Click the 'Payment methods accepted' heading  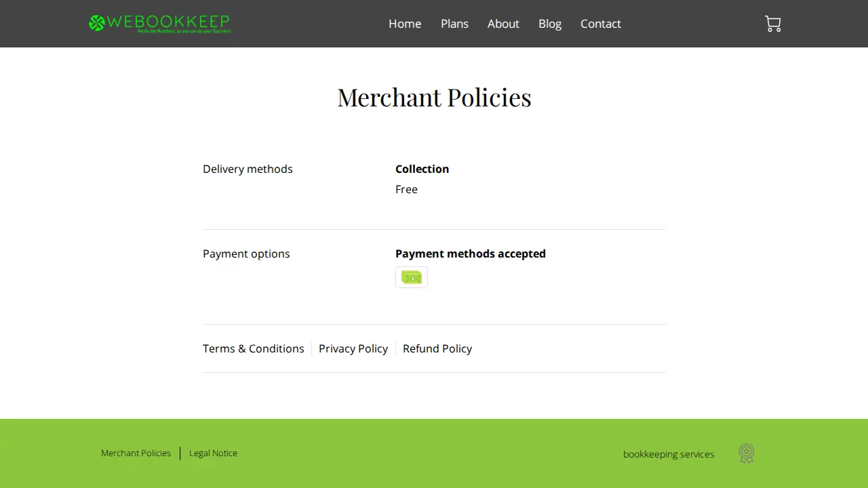(471, 253)
